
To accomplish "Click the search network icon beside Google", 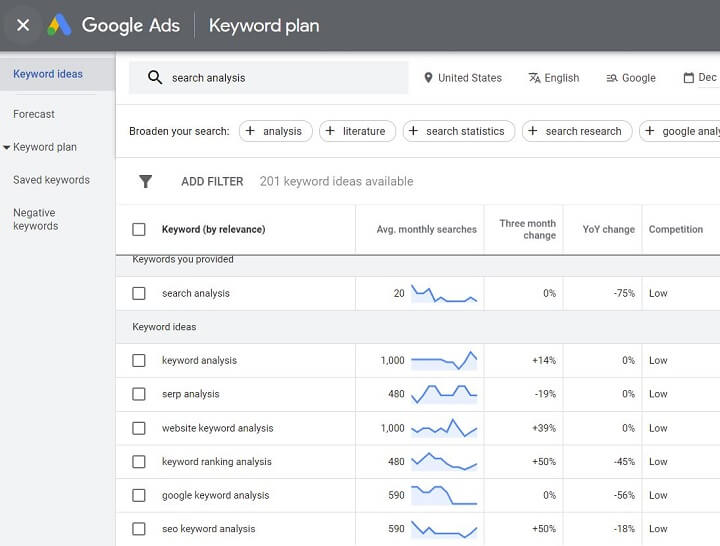I will (612, 78).
